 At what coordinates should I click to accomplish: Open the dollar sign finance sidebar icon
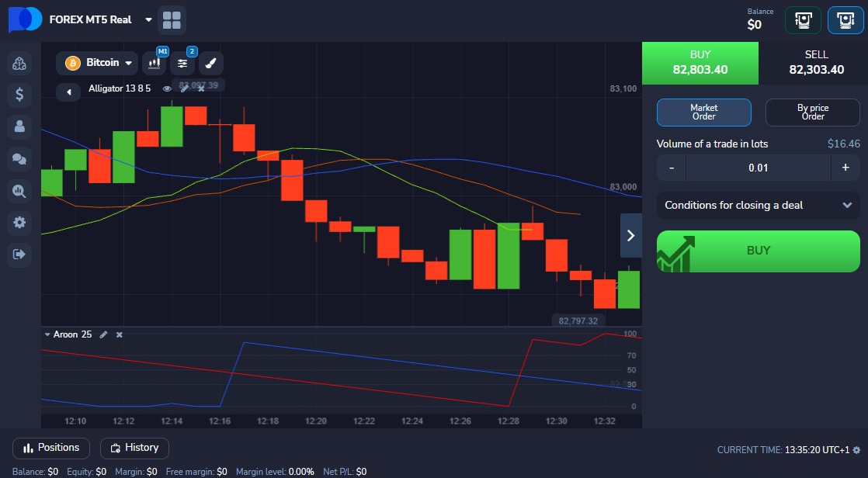19,95
